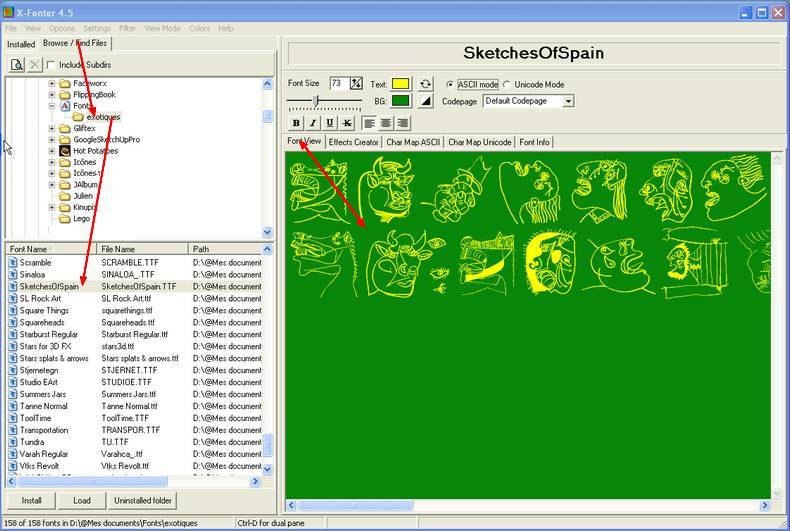Expand the Faceworx folder node
Viewport: 790px width, 531px height.
pyautogui.click(x=52, y=83)
